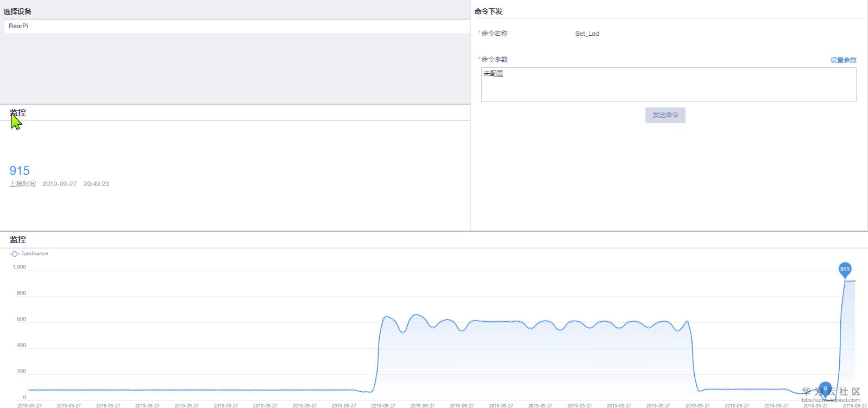Click the leftmost data point on chart line

[29, 390]
